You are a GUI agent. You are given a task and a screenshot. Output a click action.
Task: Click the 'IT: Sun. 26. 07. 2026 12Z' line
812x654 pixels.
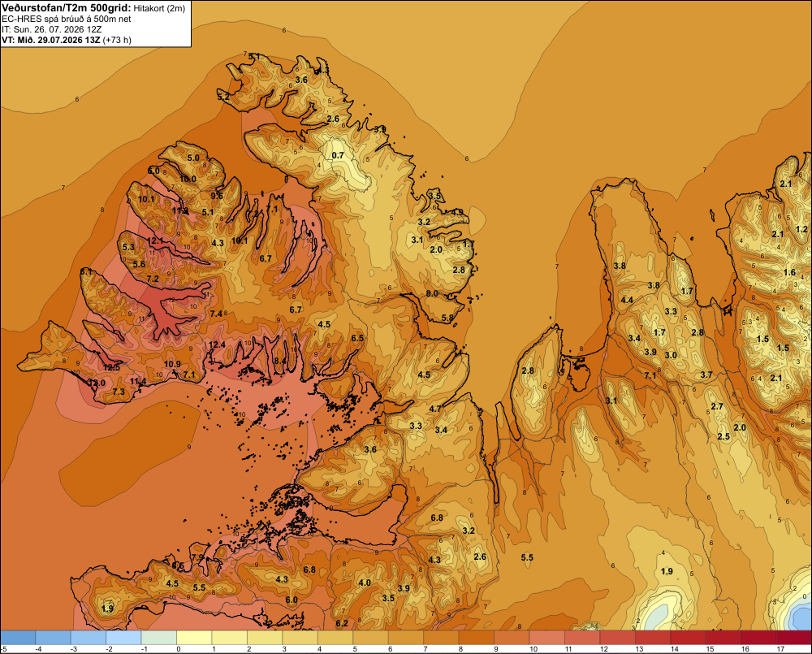coord(52,29)
